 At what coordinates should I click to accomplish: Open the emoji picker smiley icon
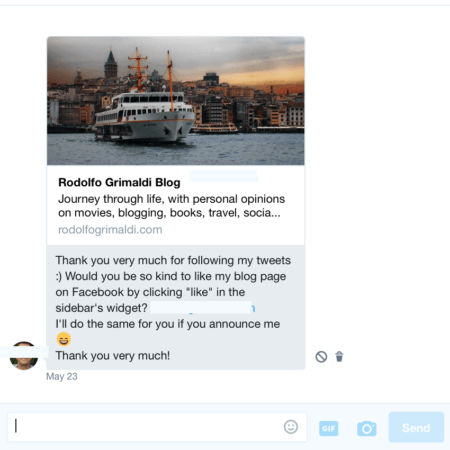pos(291,427)
